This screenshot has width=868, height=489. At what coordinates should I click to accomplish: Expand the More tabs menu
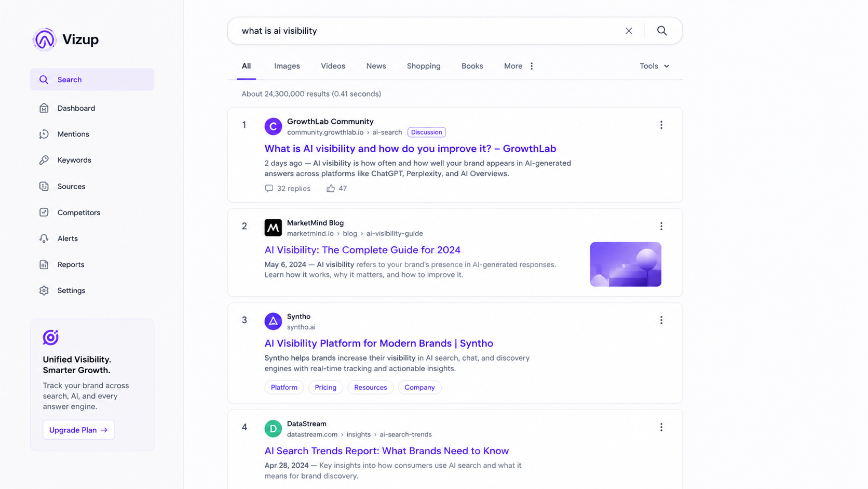tap(519, 66)
